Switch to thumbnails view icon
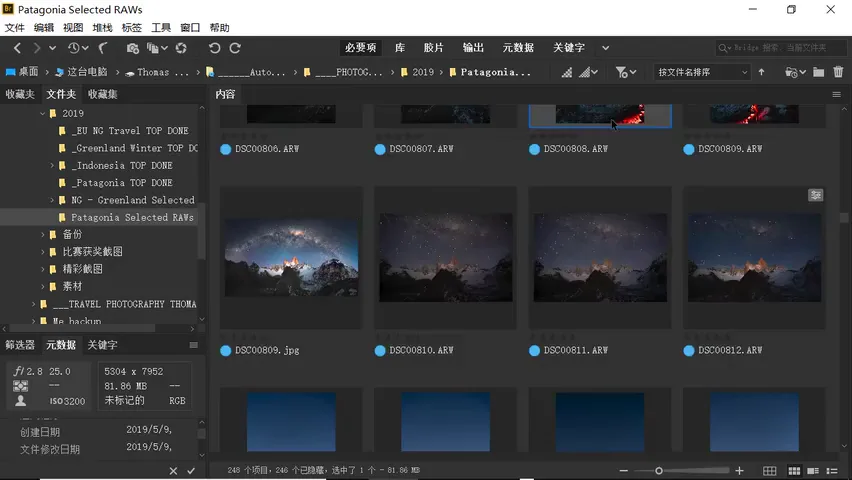852x480 pixels. (794, 471)
